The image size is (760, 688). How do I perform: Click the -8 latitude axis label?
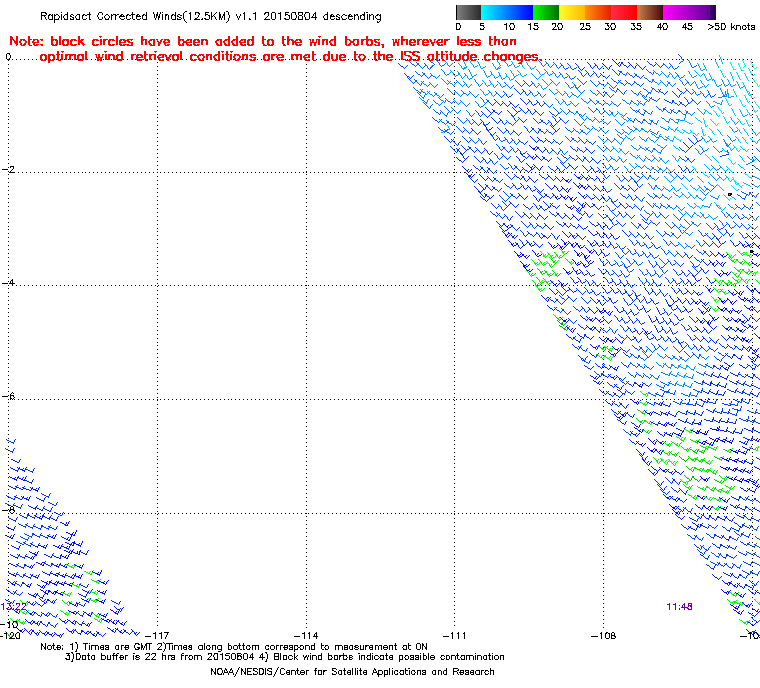click(9, 510)
